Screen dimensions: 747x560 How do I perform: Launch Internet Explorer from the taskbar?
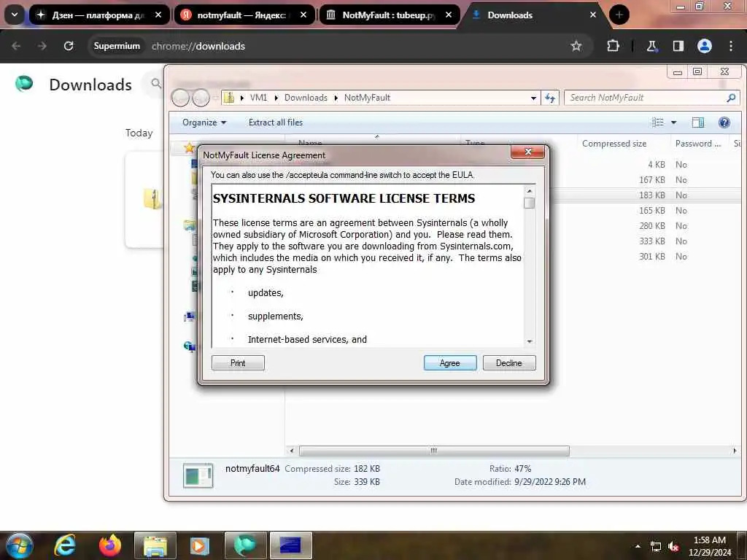click(x=65, y=545)
